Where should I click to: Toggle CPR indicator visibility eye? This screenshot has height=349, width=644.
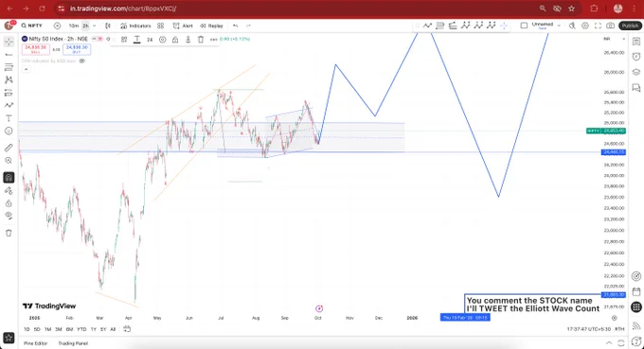coord(82,61)
